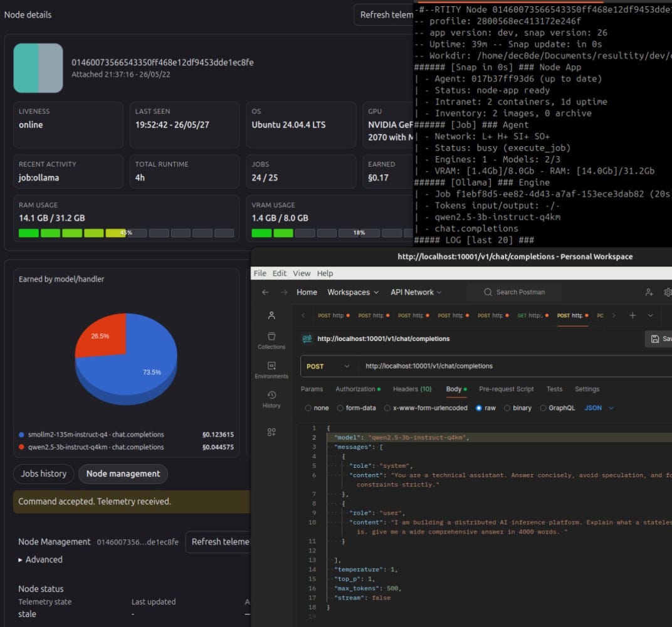The width and height of the screenshot is (672, 627).
Task: Click the blue smollm2 legend dot
Action: click(21, 435)
